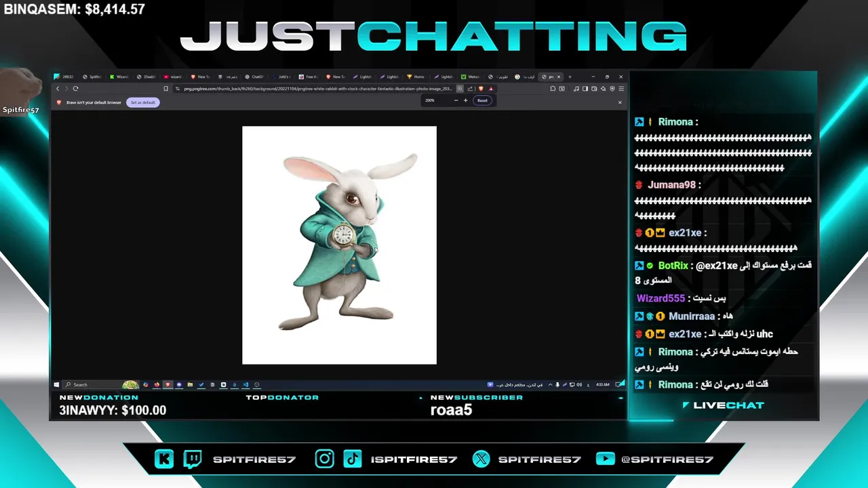Screen dimensions: 868x488
Task: Click the YouTube logo in social bar
Action: pos(605,459)
